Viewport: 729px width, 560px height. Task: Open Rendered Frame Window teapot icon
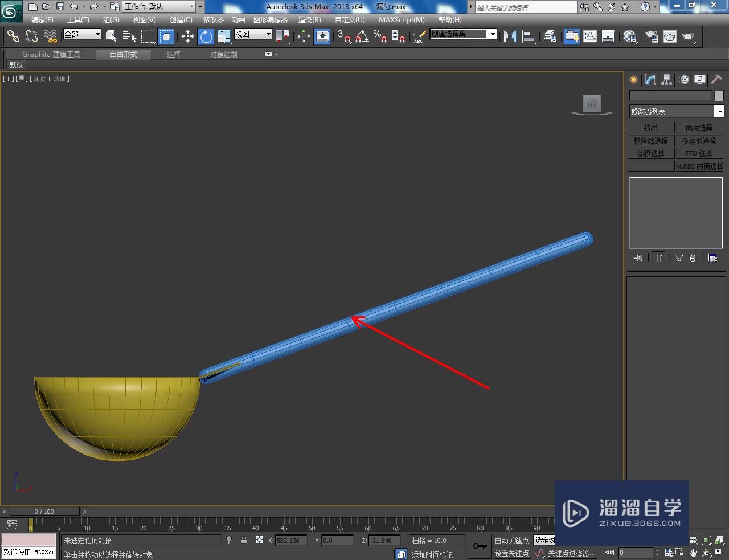pos(670,36)
